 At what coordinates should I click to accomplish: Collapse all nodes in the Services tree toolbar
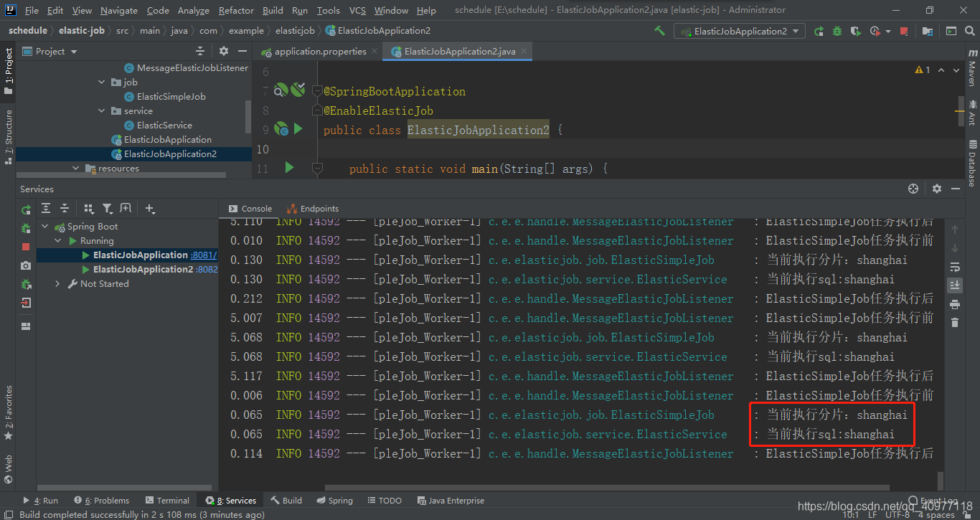coord(65,209)
